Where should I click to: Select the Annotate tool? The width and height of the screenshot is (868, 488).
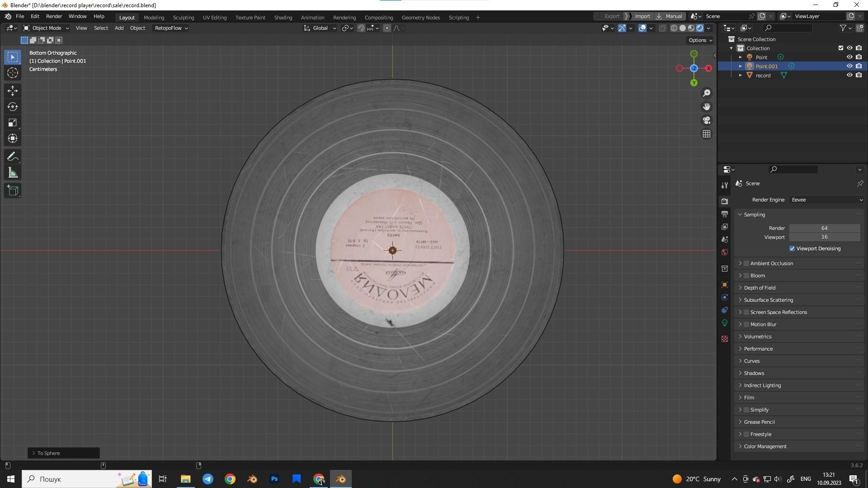[x=13, y=157]
